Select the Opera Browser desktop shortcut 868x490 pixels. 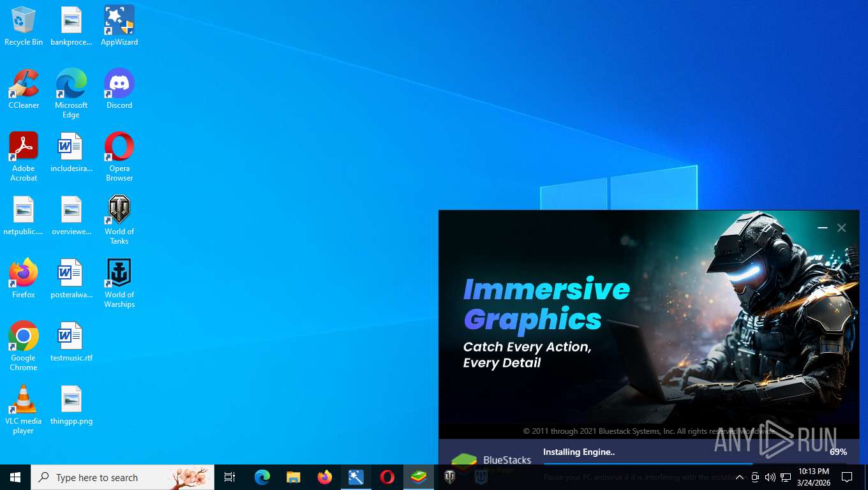click(x=119, y=157)
